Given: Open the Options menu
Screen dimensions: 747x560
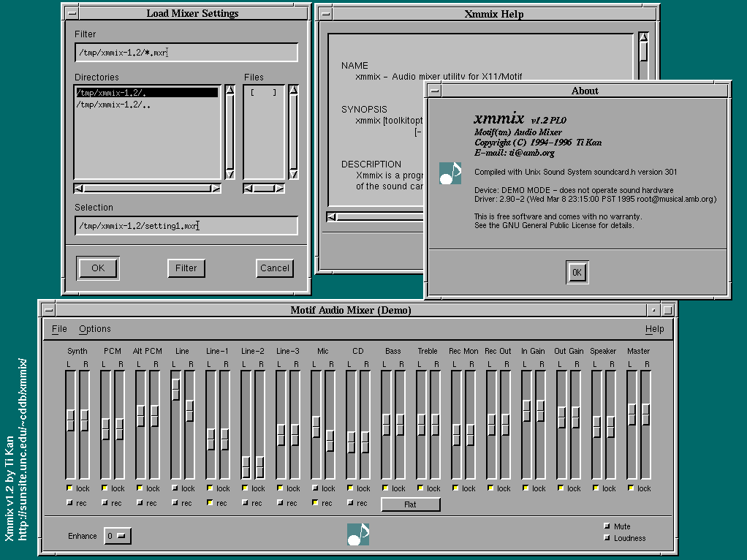Looking at the screenshot, I should 95,329.
